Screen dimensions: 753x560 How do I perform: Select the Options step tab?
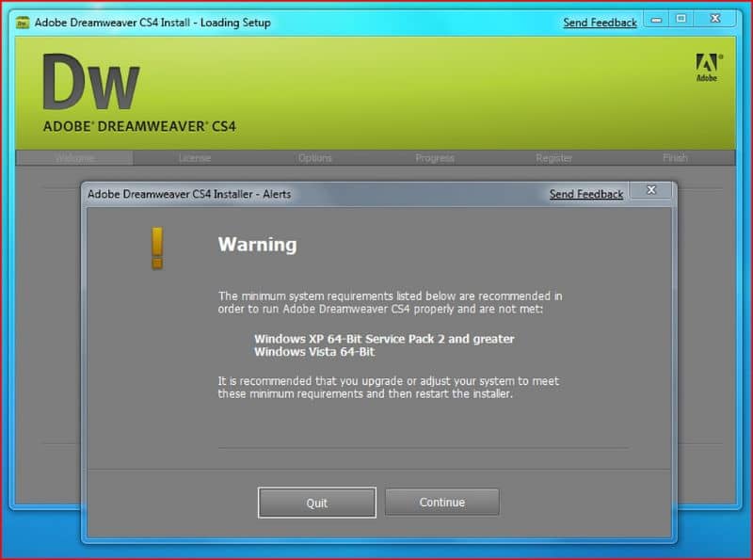pyautogui.click(x=314, y=158)
